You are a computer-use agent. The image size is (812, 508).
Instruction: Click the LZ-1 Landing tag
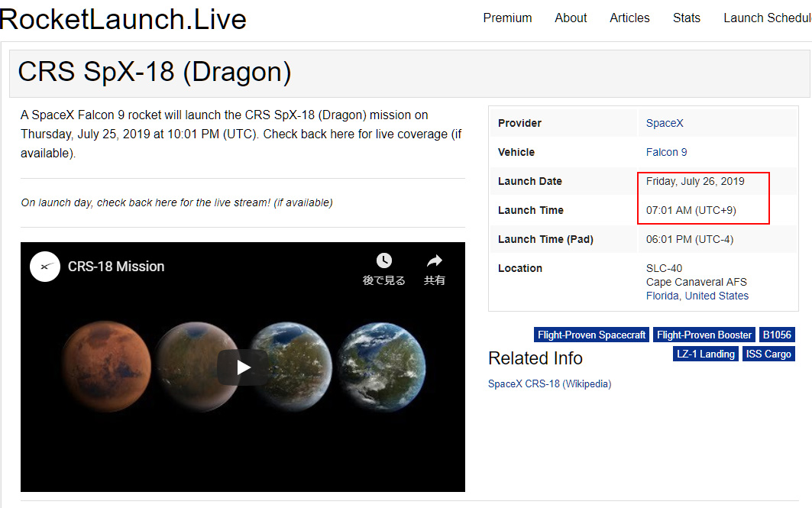(705, 354)
